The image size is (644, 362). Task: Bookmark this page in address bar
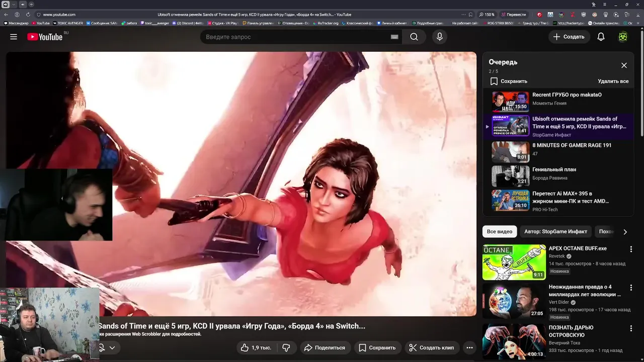click(x=470, y=15)
